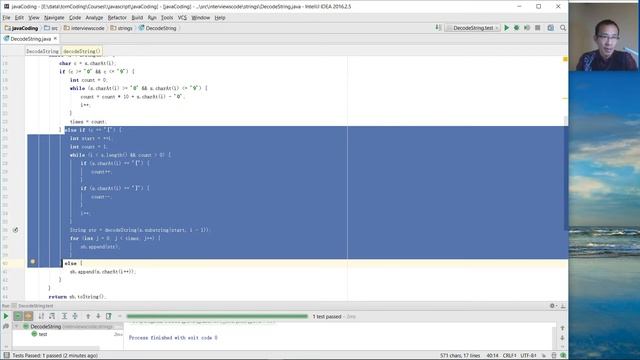Open the Tools menu
Screen dimensions: 640x360
tap(167, 18)
